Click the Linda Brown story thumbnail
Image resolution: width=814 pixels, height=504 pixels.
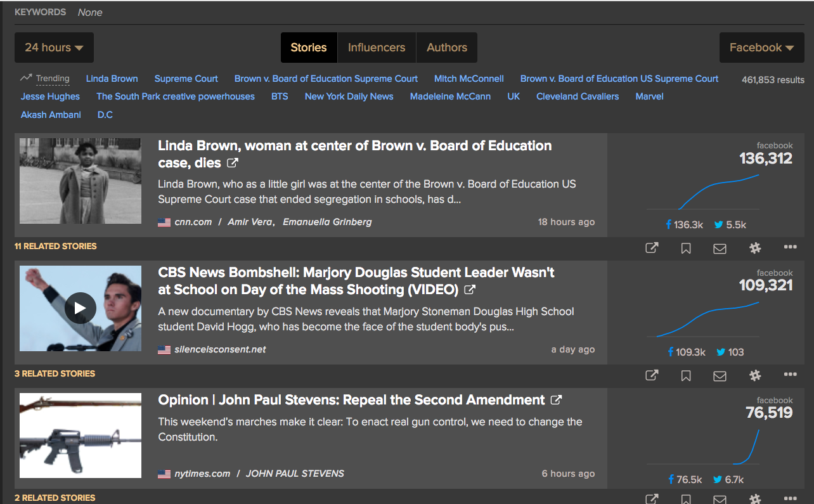(x=81, y=181)
